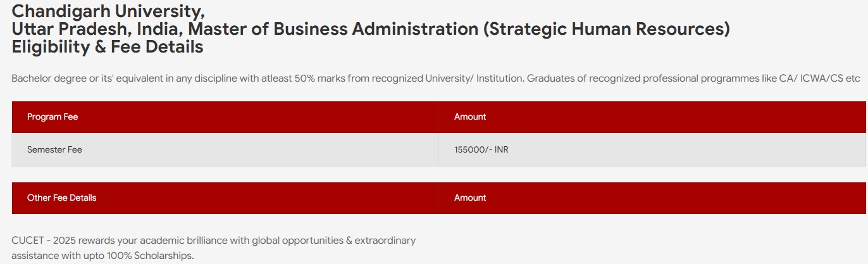Select "(Strategic Human Resources)" in the heading
The image size is (868, 264).
point(606,29)
